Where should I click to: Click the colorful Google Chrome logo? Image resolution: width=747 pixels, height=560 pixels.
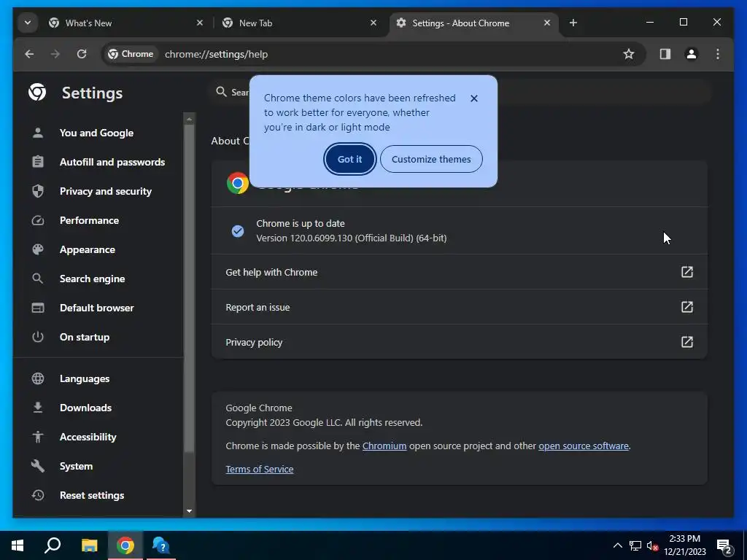238,183
